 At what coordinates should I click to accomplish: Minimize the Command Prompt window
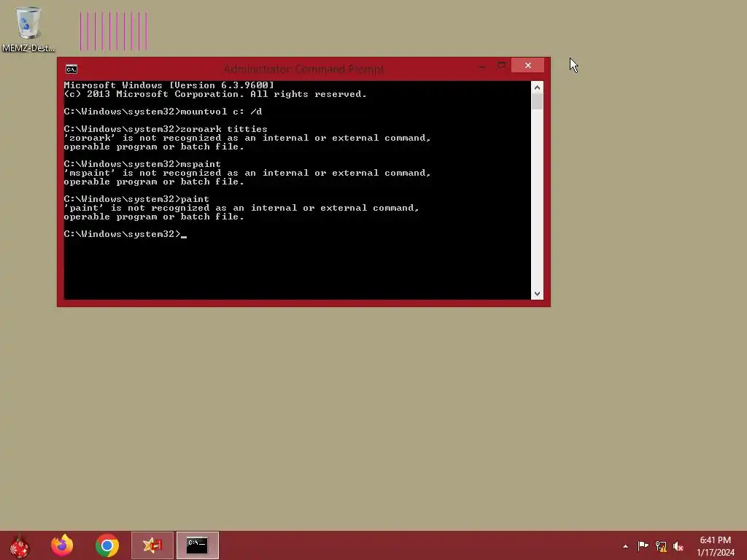click(482, 66)
